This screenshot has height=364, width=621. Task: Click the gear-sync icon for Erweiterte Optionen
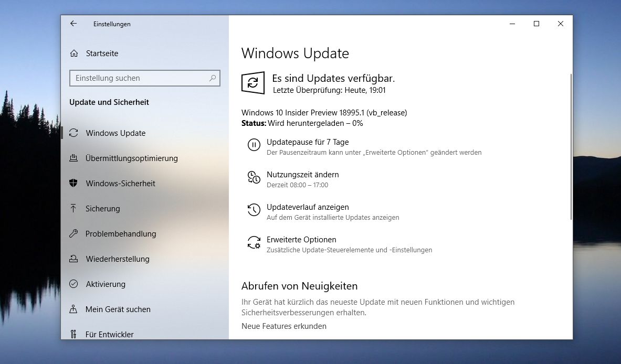[254, 242]
